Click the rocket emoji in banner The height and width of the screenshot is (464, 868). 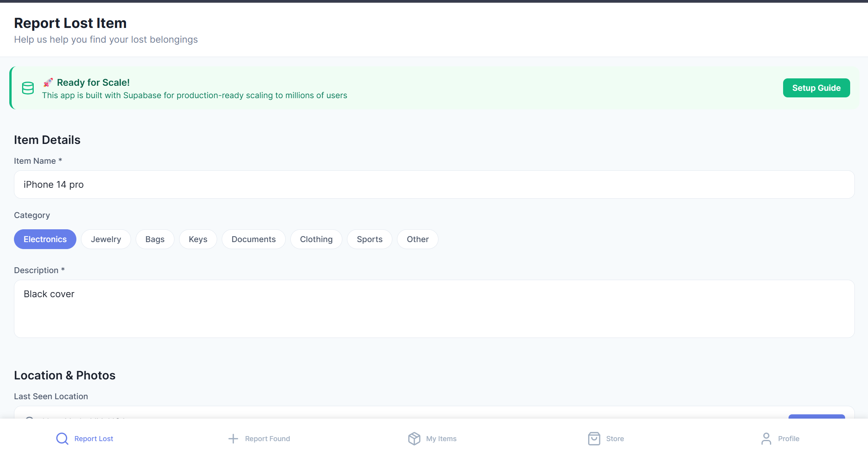click(48, 82)
